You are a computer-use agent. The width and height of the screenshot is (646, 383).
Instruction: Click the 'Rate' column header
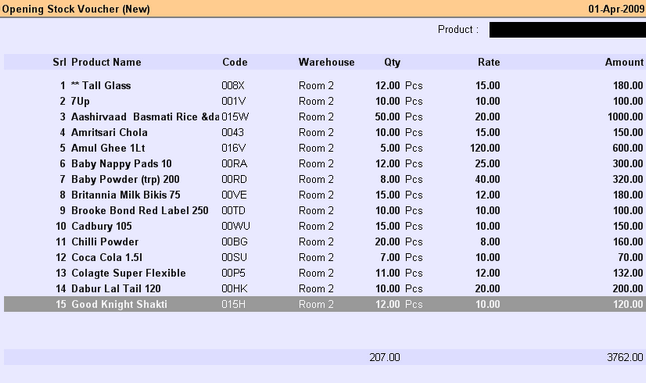489,62
